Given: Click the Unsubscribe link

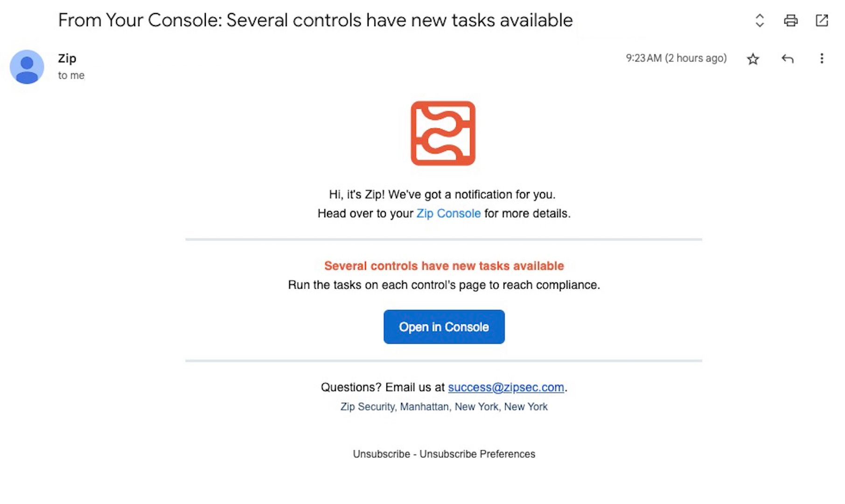Looking at the screenshot, I should coord(381,454).
